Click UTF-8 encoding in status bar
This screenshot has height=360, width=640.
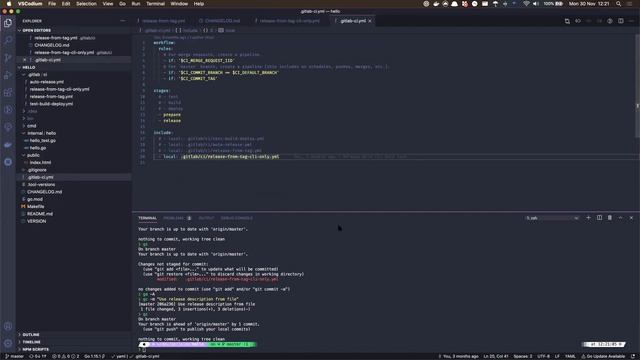click(543, 356)
